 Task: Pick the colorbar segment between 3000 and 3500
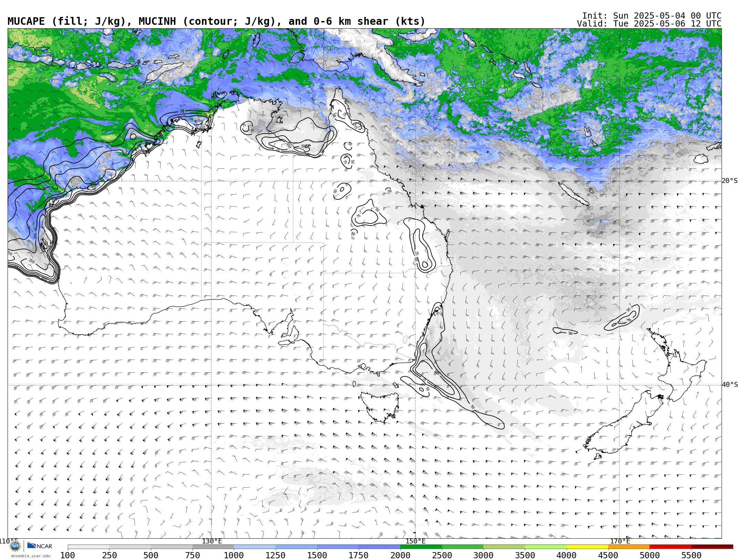[504, 547]
